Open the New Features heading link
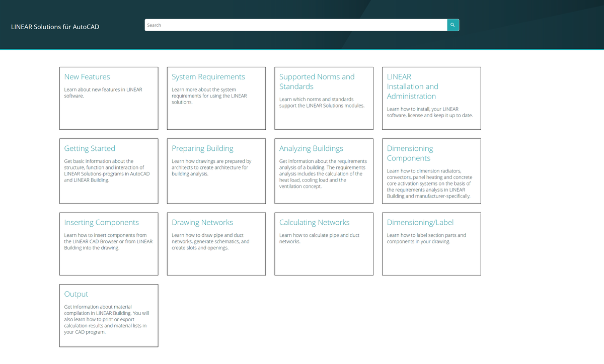This screenshot has width=604, height=364. click(x=87, y=77)
